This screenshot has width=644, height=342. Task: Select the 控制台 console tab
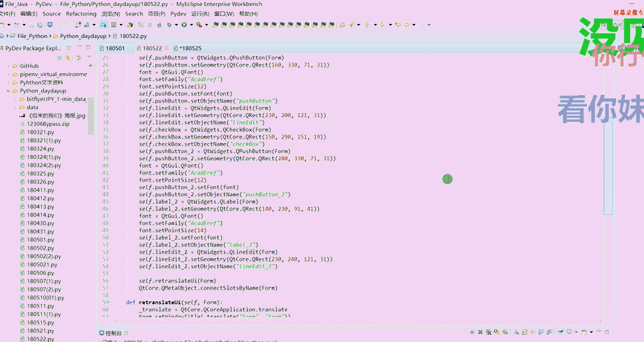114,333
